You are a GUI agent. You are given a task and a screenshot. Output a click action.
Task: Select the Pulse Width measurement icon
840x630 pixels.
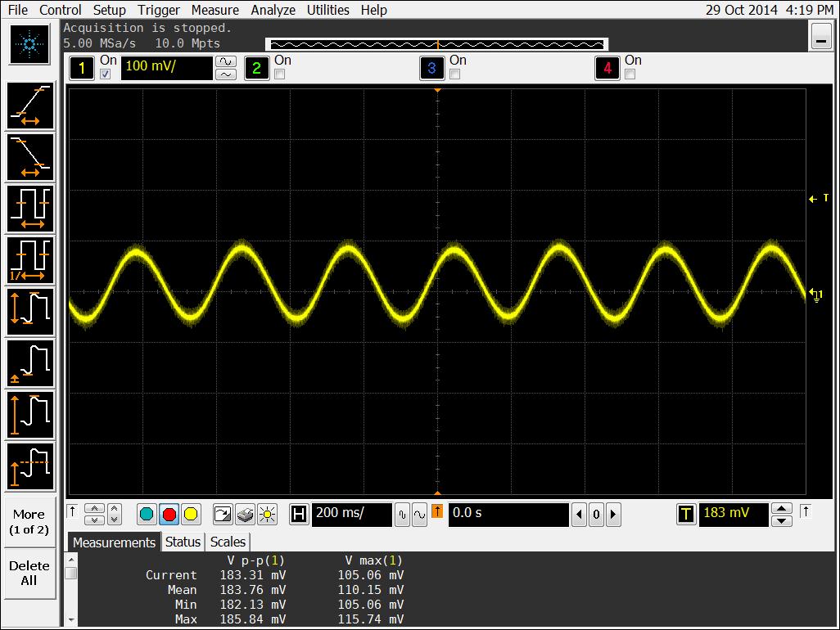tap(29, 208)
